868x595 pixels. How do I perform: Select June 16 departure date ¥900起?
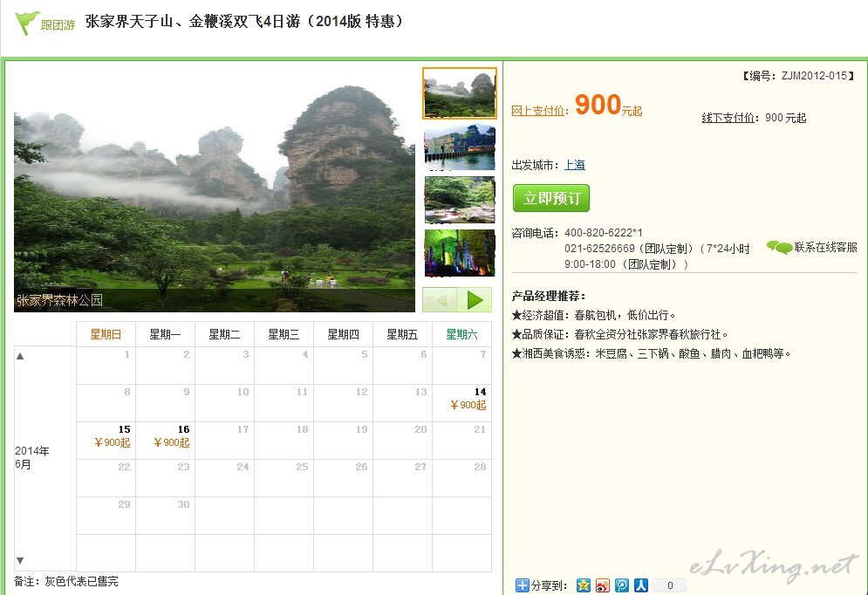(x=165, y=441)
